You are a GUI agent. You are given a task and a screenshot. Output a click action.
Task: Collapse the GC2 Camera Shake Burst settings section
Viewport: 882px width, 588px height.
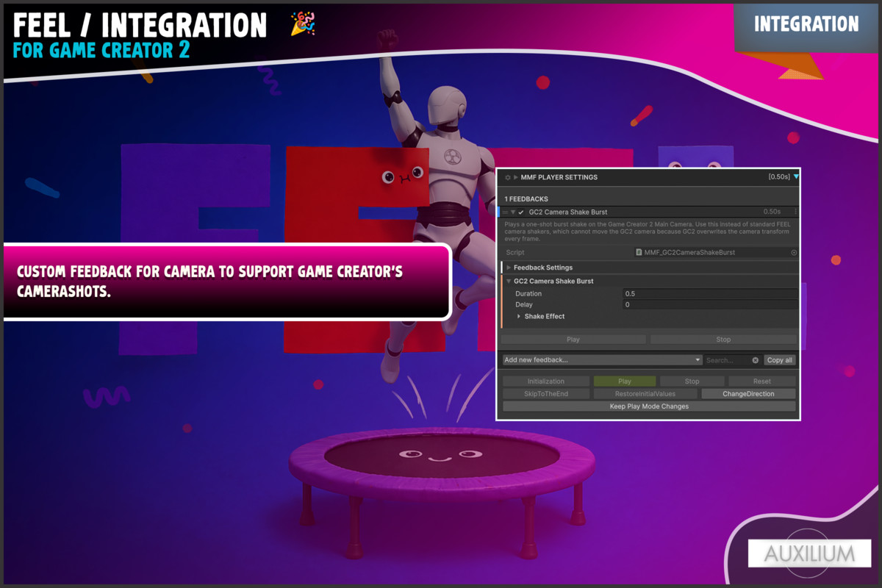click(x=509, y=281)
